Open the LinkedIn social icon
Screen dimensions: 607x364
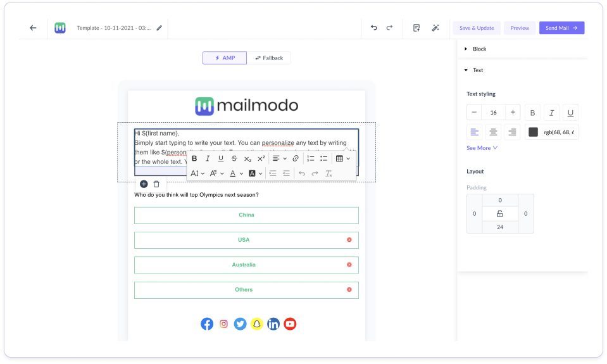point(273,323)
